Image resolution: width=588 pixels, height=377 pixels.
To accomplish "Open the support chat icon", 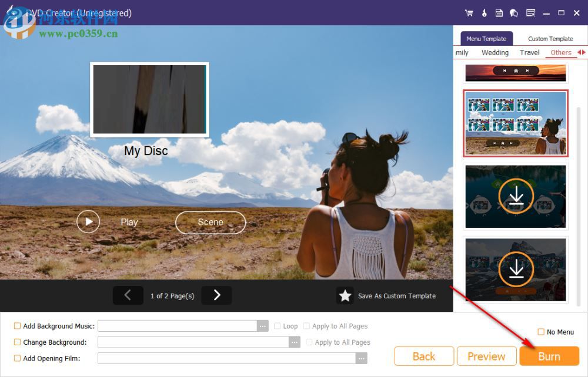I will pyautogui.click(x=514, y=13).
